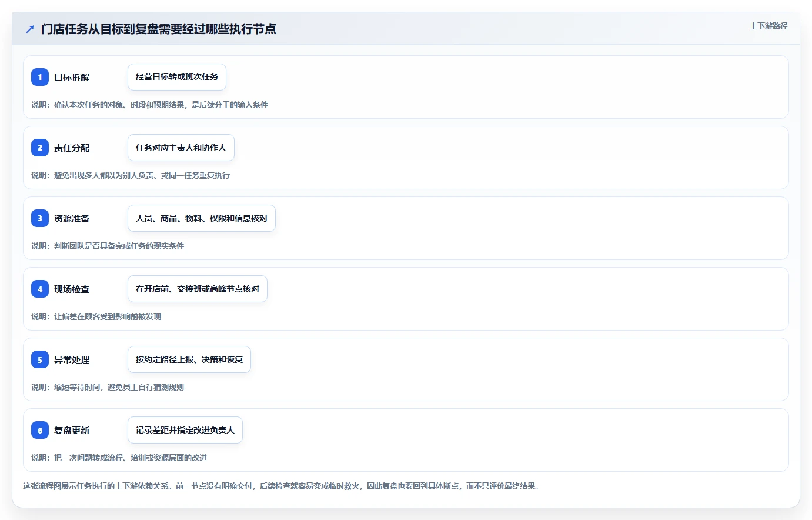Click the 上下游路径 label
The height and width of the screenshot is (520, 812).
click(x=768, y=26)
